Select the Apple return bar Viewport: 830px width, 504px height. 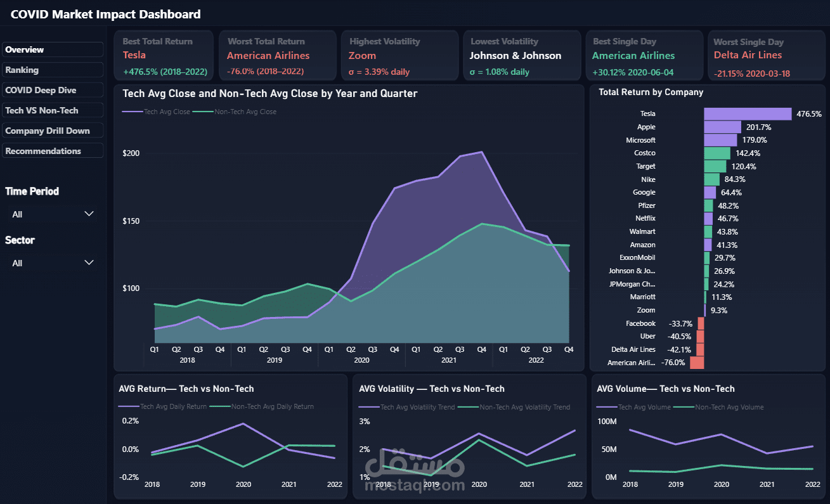[722, 127]
